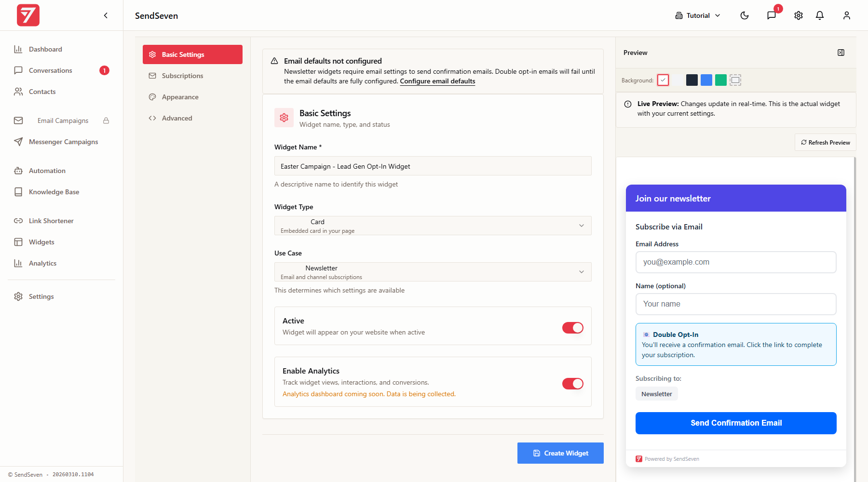Switch to dark mode with moon icon
868x482 pixels.
click(745, 15)
